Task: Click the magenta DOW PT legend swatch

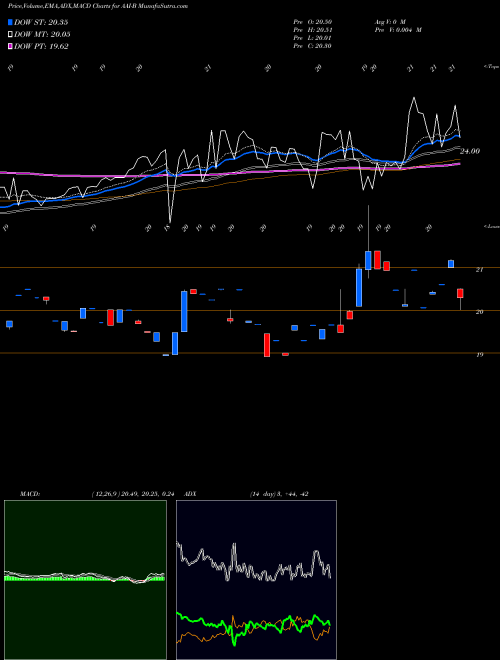Action: [x=10, y=46]
